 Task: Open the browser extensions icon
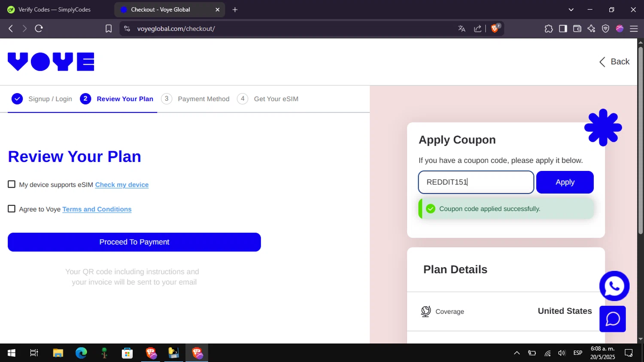549,29
